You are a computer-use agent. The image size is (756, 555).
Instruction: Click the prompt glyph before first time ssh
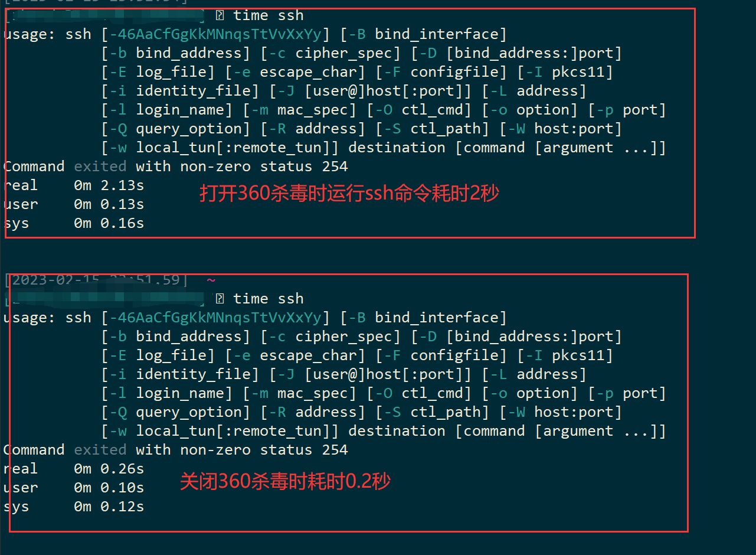[x=220, y=15]
